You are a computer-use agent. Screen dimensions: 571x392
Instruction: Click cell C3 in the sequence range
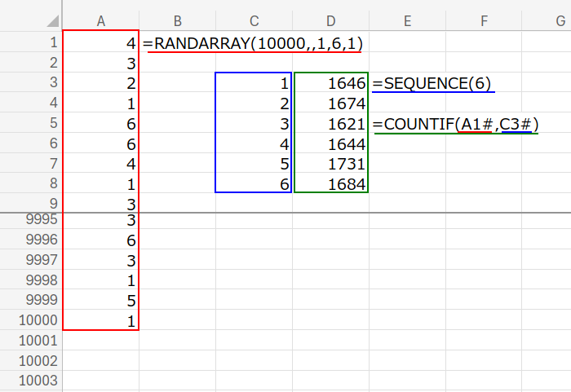tap(254, 84)
